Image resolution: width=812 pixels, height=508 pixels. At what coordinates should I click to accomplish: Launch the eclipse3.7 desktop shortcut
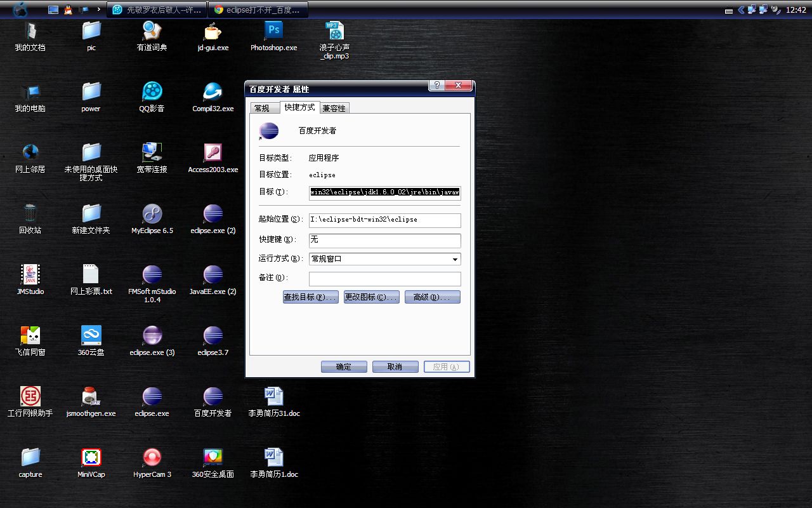click(213, 337)
